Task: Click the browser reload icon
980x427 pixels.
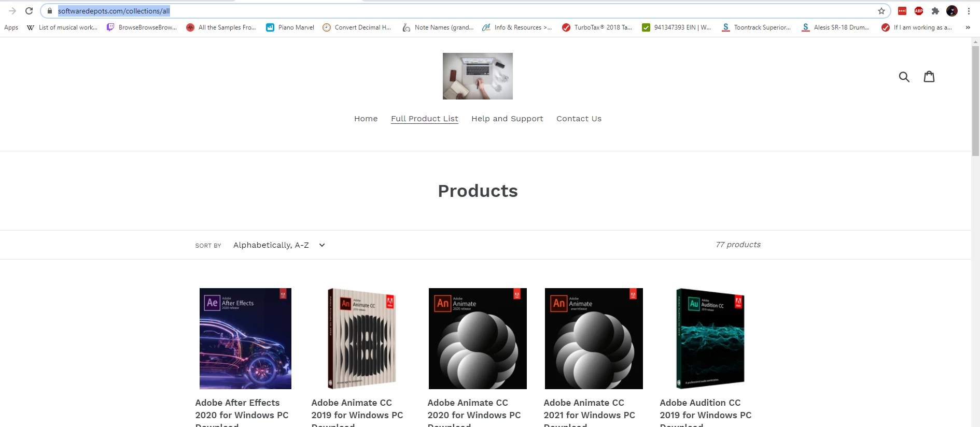Action: pos(29,11)
